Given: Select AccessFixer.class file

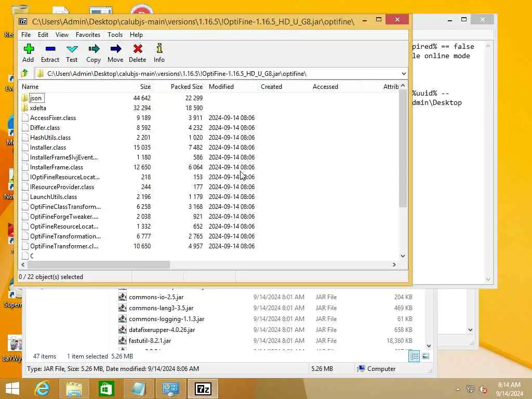Looking at the screenshot, I should pos(53,118).
